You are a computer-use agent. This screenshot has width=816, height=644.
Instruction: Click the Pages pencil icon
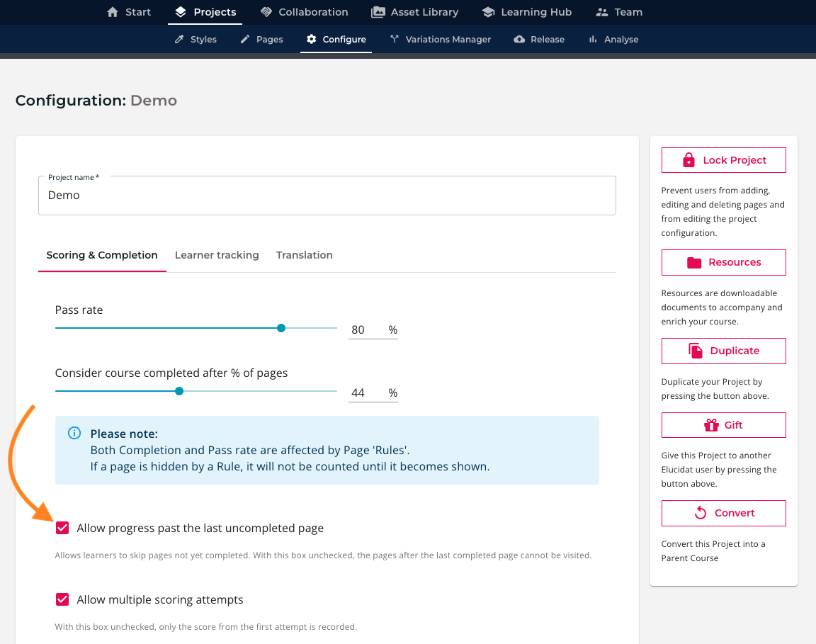click(x=245, y=39)
